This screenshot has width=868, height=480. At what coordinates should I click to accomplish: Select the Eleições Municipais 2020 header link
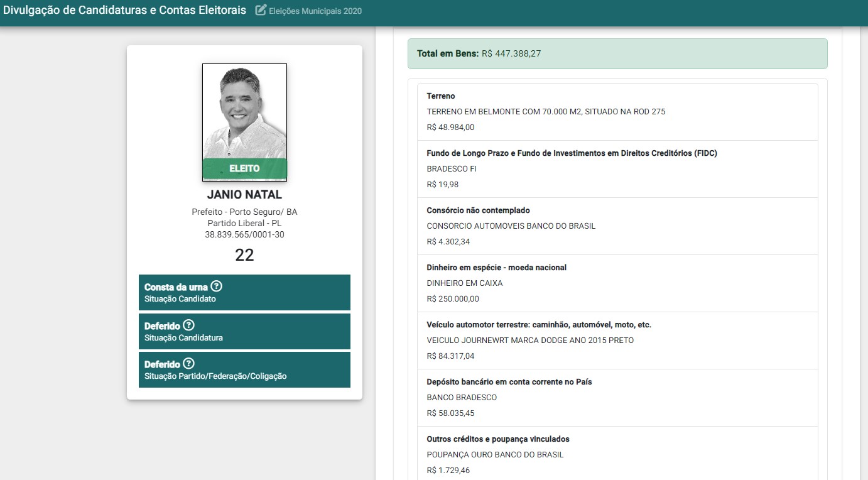(x=314, y=11)
